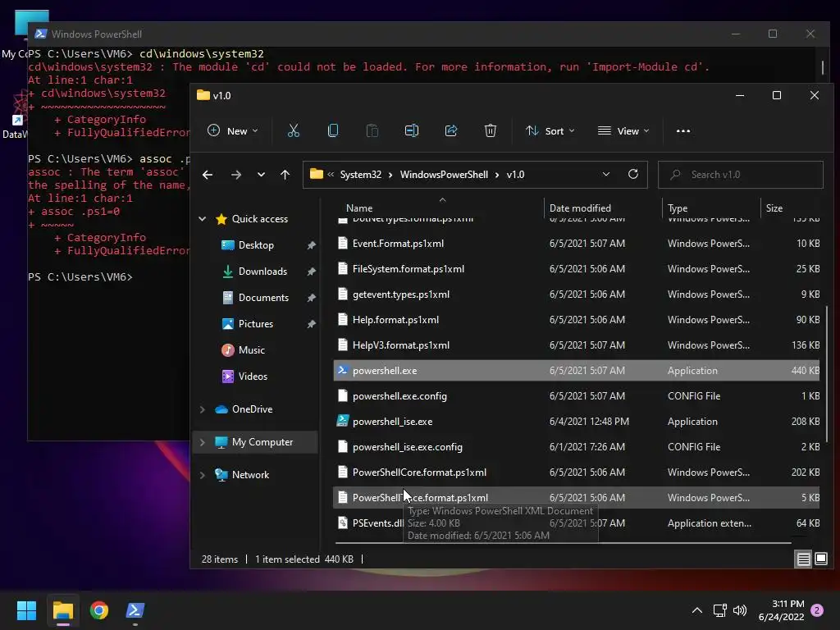Click the Paste icon in Explorer toolbar
Viewport: 840px width, 630px height.
pyautogui.click(x=372, y=130)
